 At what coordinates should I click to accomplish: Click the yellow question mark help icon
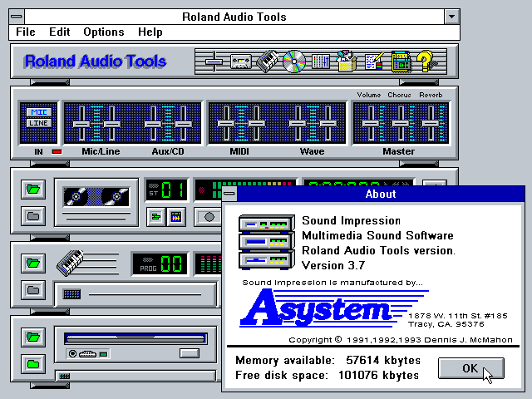click(426, 61)
